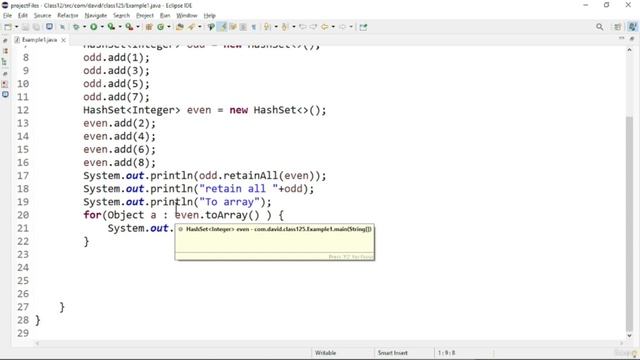Click the New file toolbar icon
This screenshot has width=640, height=360.
point(8,27)
